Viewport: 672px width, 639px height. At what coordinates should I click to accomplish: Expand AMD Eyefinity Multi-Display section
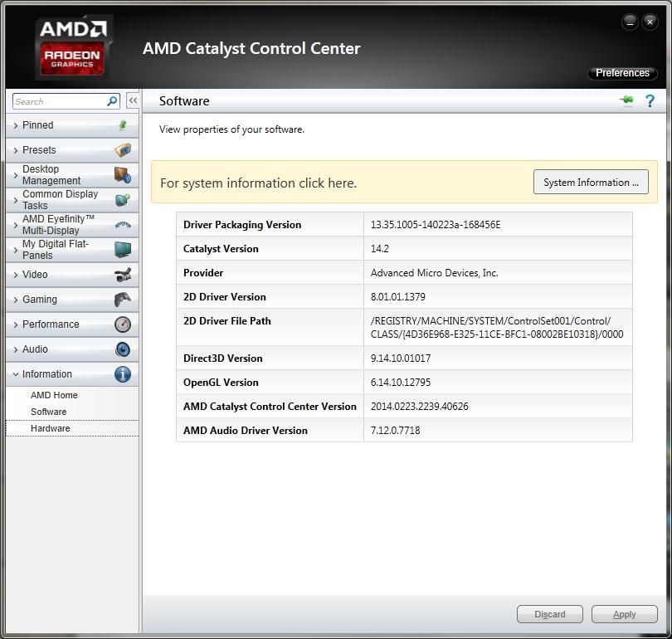72,225
